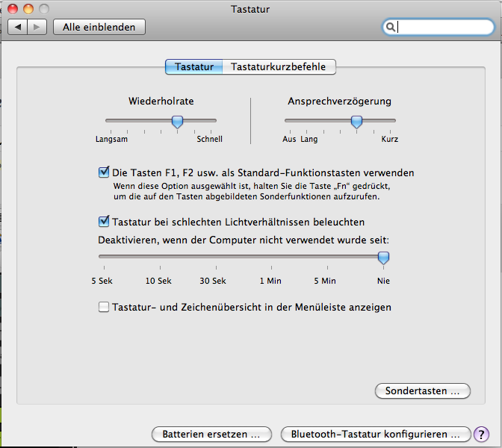The image size is (502, 448).
Task: Click the Ansprechverzögerung slider handle
Action: coord(356,121)
